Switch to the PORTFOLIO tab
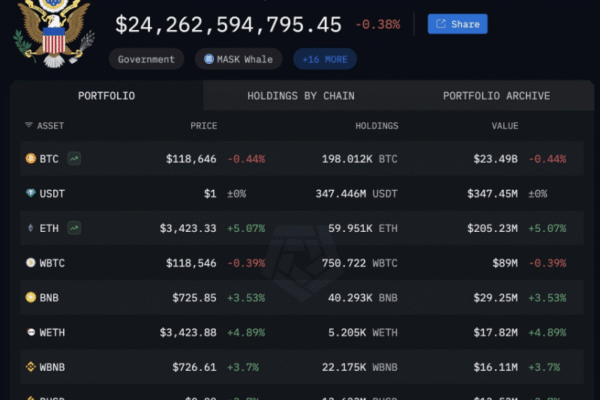Image resolution: width=600 pixels, height=400 pixels. (x=107, y=96)
